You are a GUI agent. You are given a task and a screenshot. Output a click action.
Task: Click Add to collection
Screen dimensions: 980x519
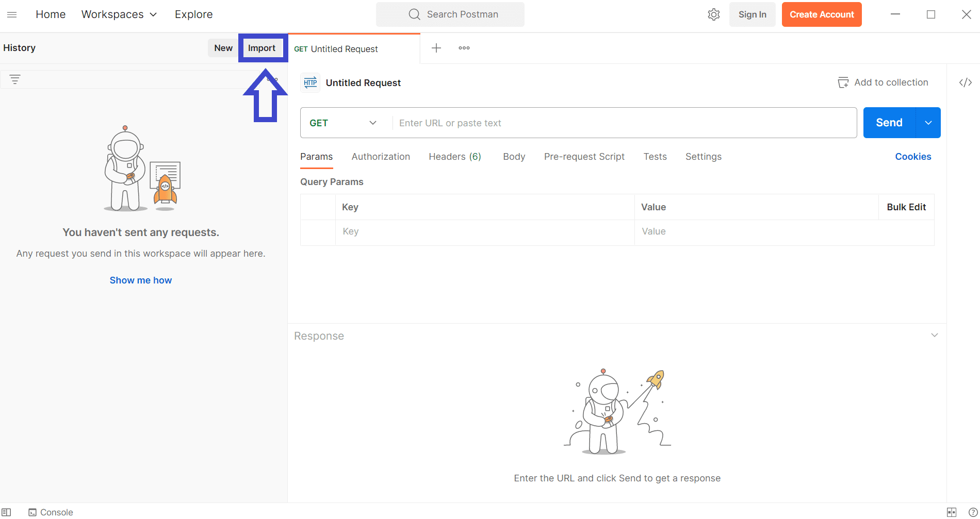pos(883,82)
